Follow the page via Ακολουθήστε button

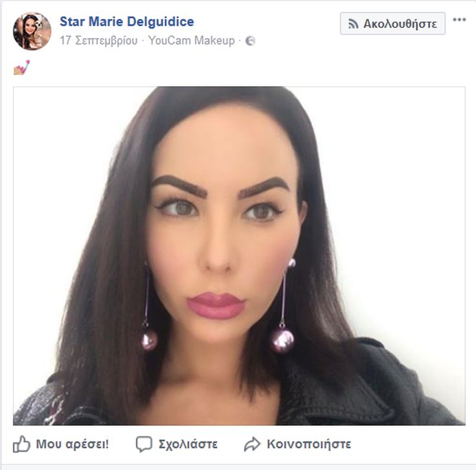point(392,23)
